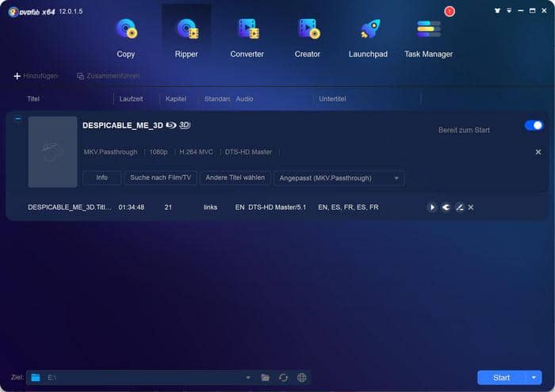Remove the DESPICABLE_ME_3D source
The image size is (555, 392).
click(x=538, y=152)
